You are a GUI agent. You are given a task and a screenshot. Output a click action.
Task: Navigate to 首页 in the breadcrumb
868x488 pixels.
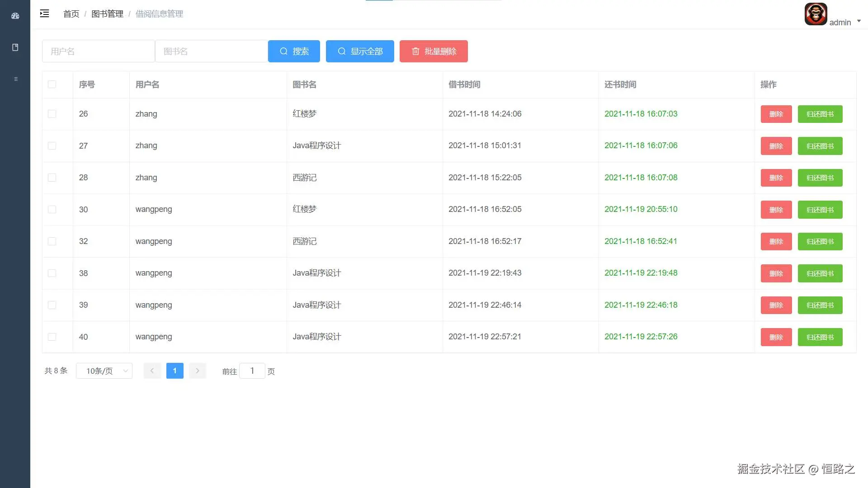click(x=71, y=14)
